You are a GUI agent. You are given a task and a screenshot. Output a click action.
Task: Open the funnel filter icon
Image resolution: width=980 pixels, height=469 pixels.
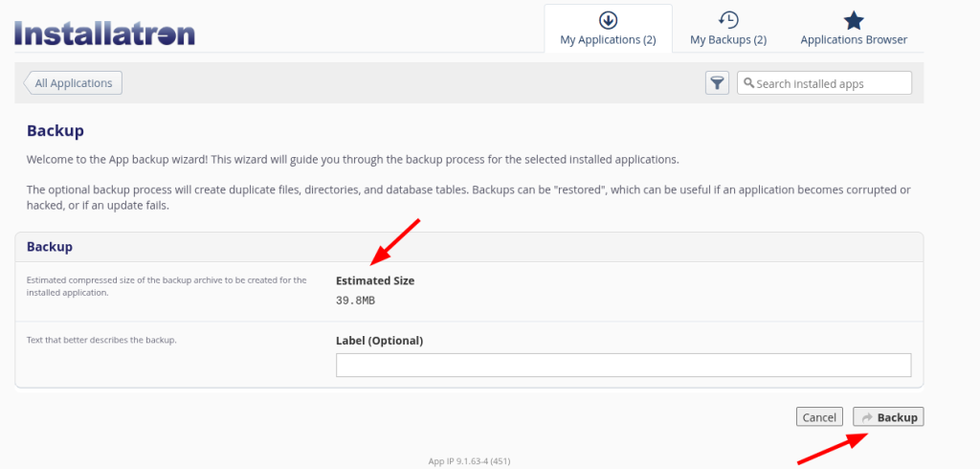[718, 83]
